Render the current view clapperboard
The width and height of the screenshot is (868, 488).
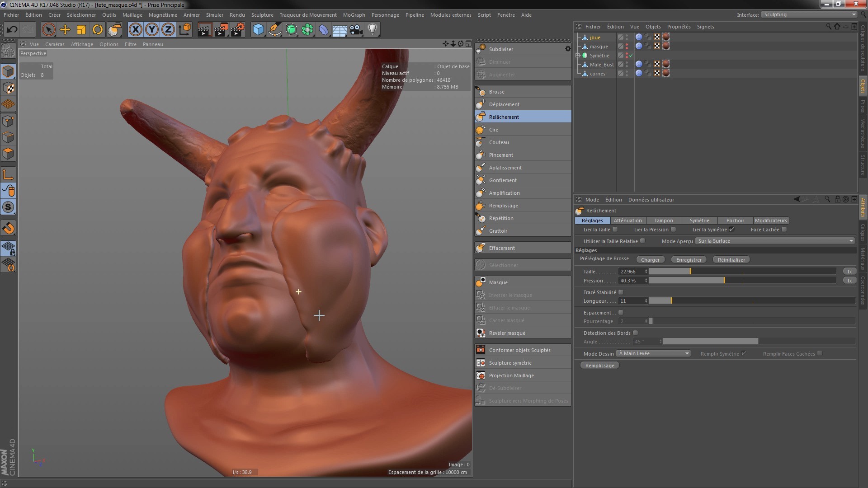[204, 30]
